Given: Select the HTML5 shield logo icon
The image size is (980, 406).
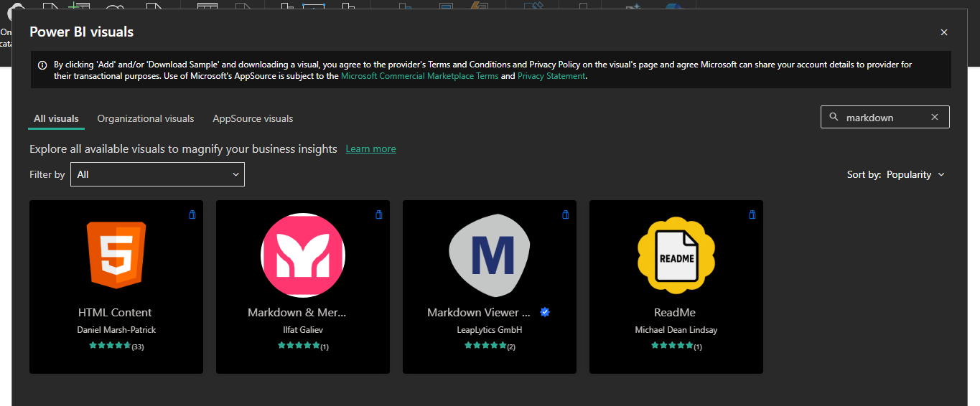Looking at the screenshot, I should (x=116, y=255).
